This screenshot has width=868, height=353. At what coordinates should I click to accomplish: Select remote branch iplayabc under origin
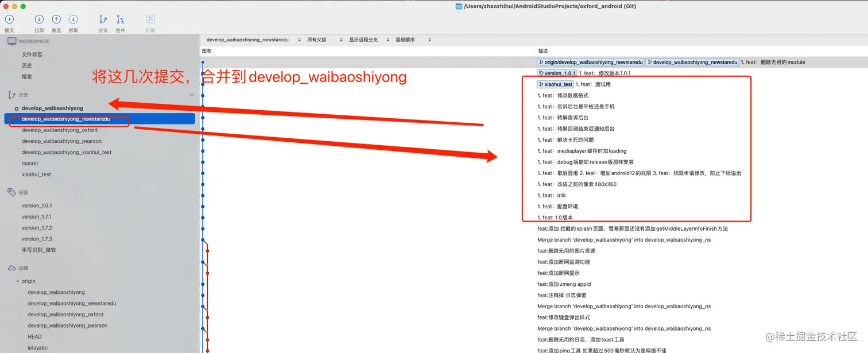point(38,348)
